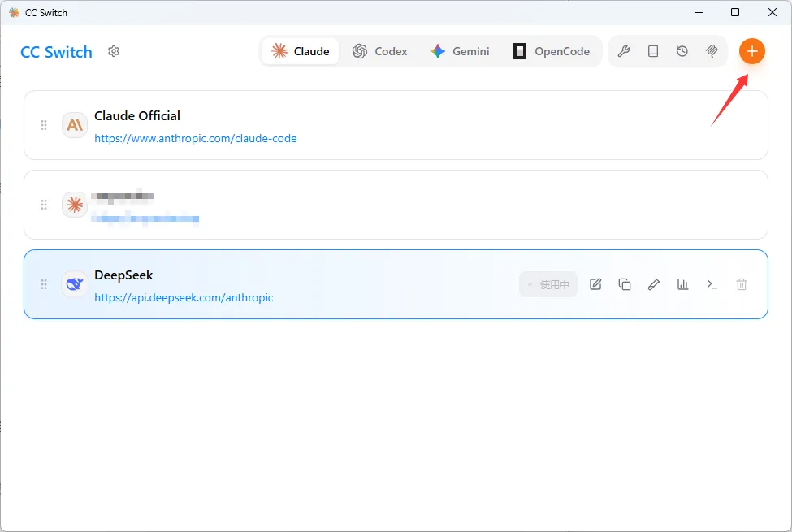
Task: Switch to the Gemini tab
Action: [460, 51]
